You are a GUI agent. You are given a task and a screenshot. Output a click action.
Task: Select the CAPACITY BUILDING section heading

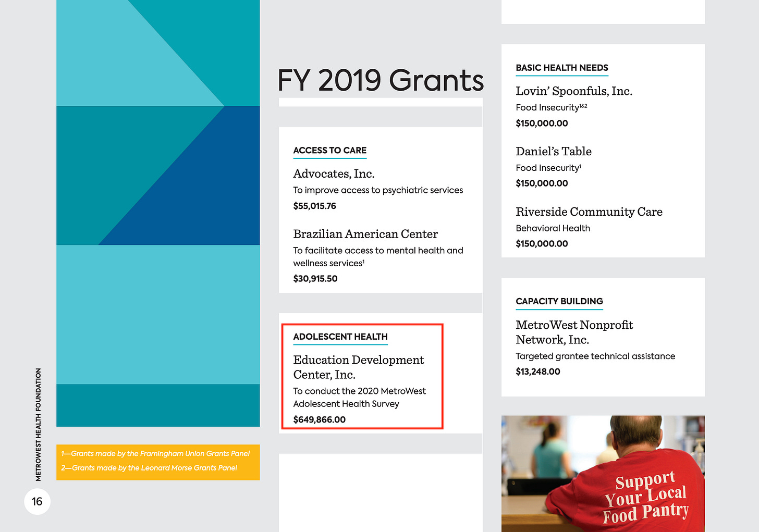click(x=559, y=302)
